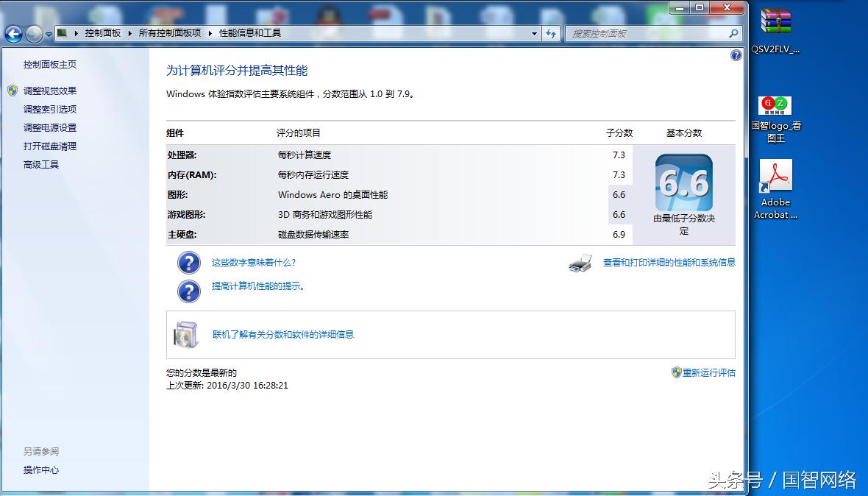Click shield icon beside 重新运行评估
The height and width of the screenshot is (496, 868).
pos(676,372)
